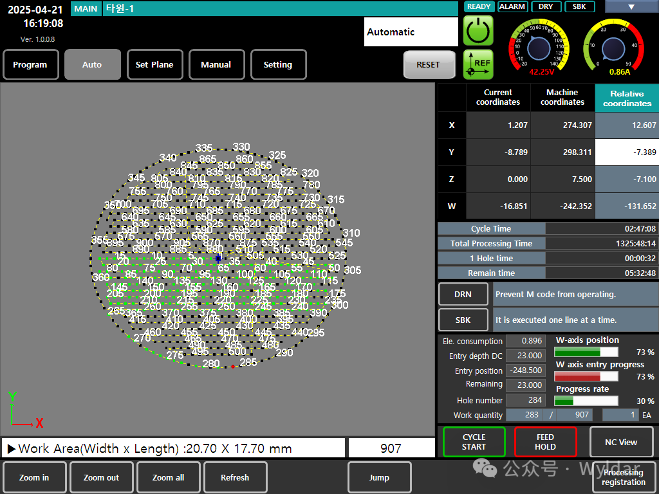
Task: Click the Current W value -16.851
Action: point(498,206)
